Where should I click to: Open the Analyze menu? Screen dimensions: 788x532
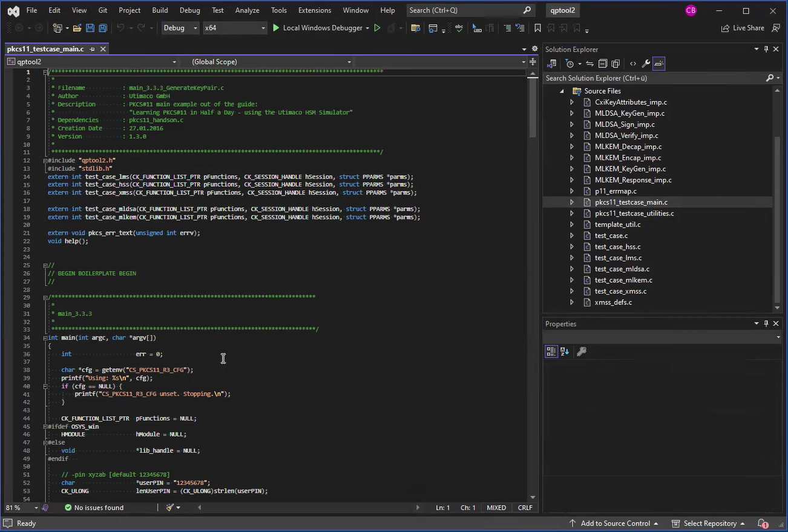(x=247, y=10)
